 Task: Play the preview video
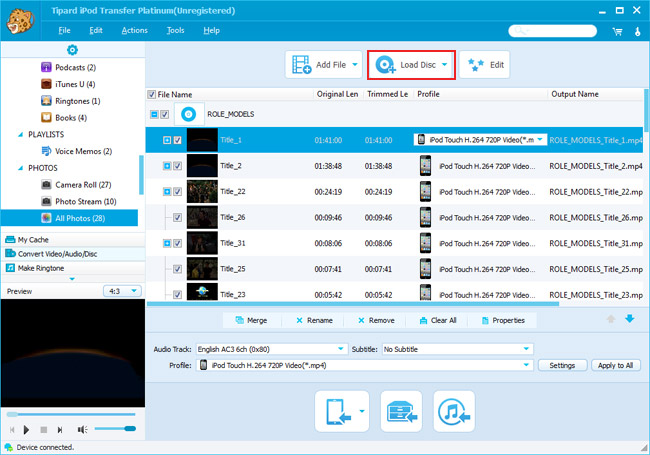[x=26, y=430]
